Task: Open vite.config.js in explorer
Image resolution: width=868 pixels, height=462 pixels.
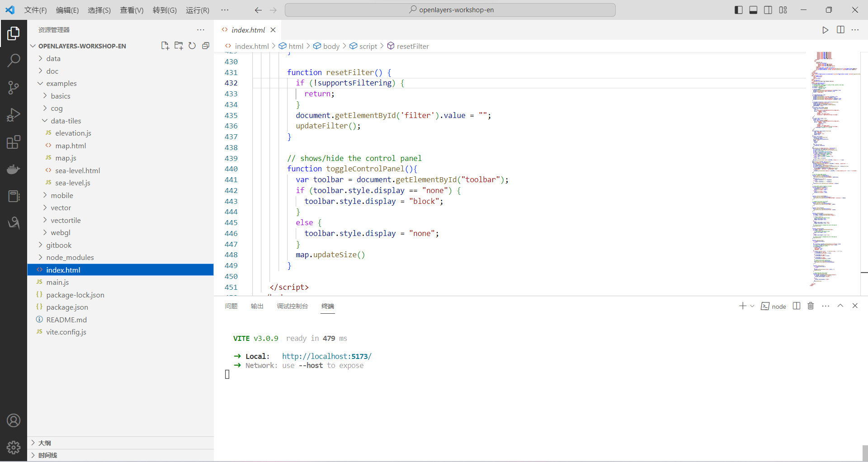Action: point(120,332)
